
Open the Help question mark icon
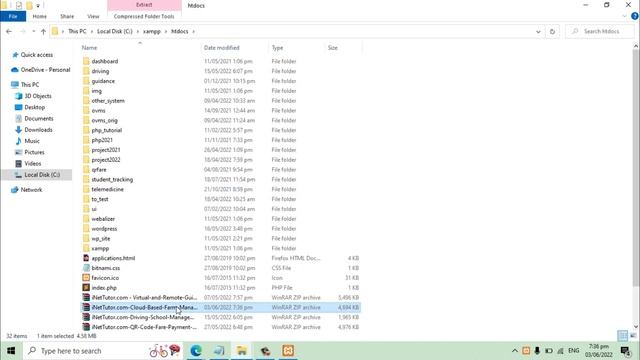(x=635, y=16)
